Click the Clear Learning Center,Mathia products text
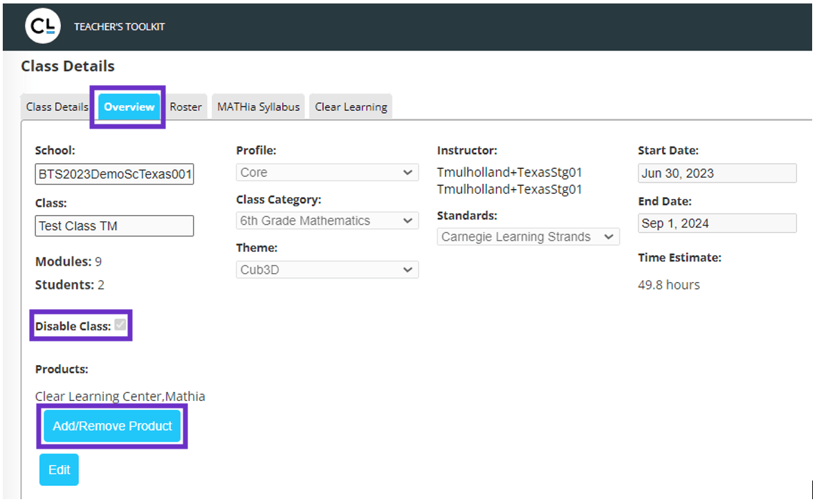The width and height of the screenshot is (817, 504). pos(120,396)
